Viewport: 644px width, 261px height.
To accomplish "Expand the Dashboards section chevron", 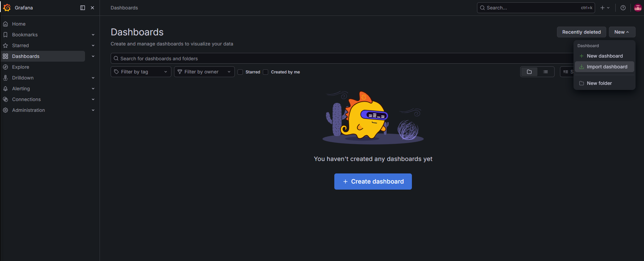I will point(93,56).
